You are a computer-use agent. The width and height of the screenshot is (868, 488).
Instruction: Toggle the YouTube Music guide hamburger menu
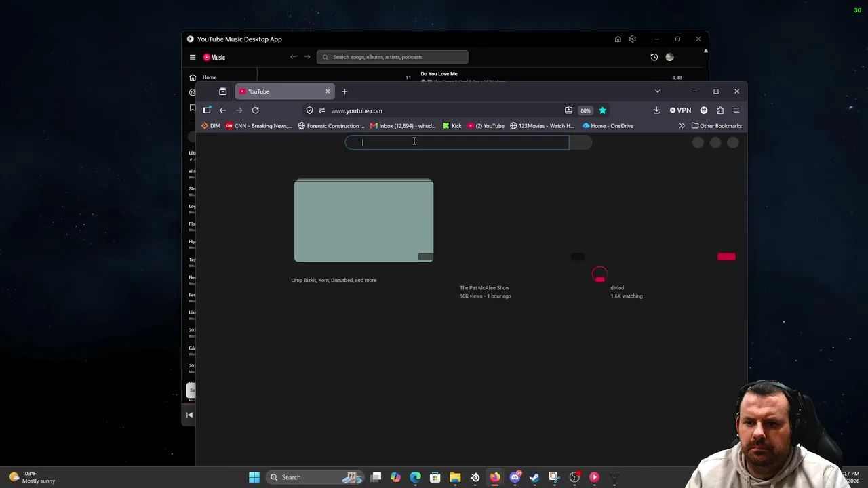click(193, 58)
